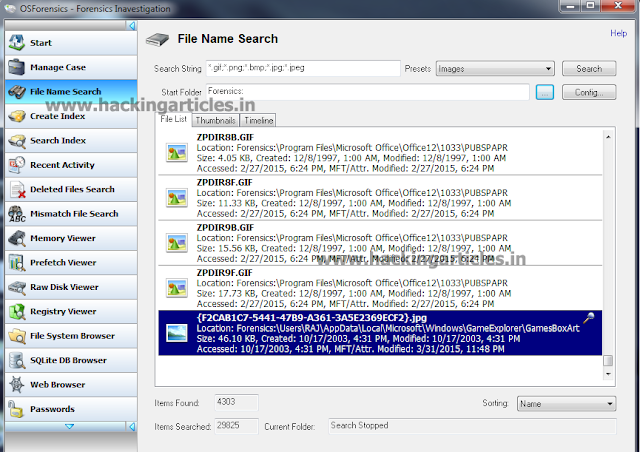The height and width of the screenshot is (452, 640).
Task: Maximize the OSForensics window
Action: point(591,6)
